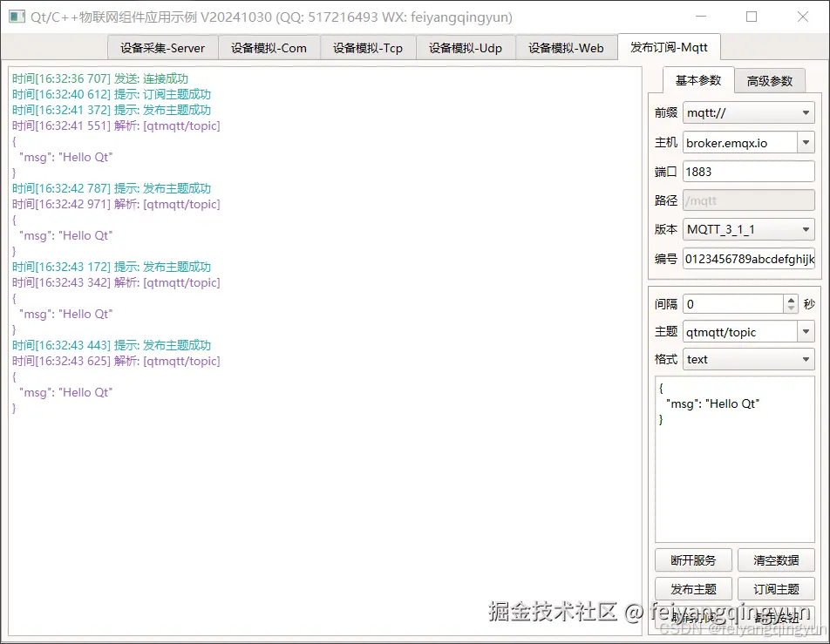Switch to the 高级参数 parameter tab
This screenshot has width=830, height=644.
tap(771, 80)
